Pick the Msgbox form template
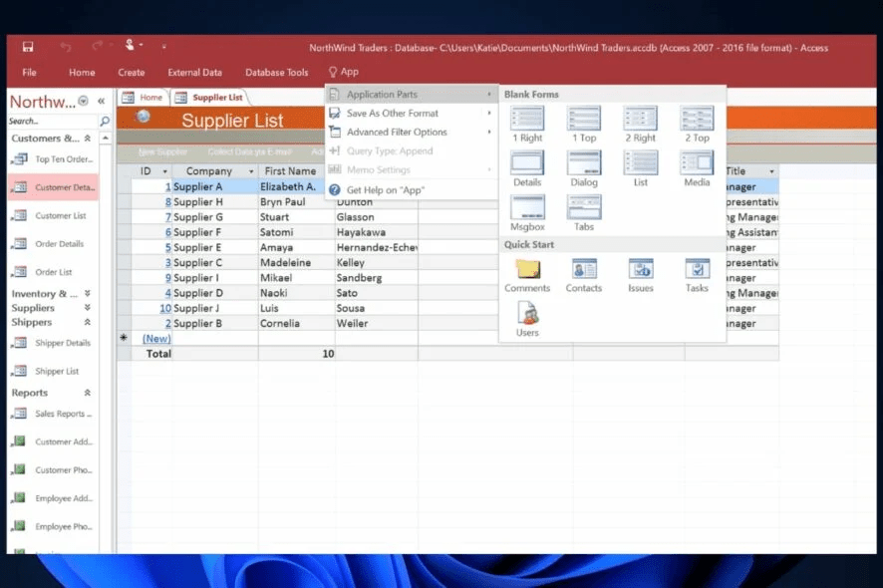 [527, 208]
